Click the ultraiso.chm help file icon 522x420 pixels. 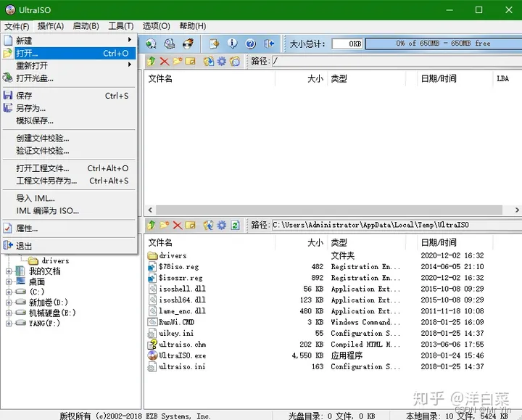coord(152,344)
